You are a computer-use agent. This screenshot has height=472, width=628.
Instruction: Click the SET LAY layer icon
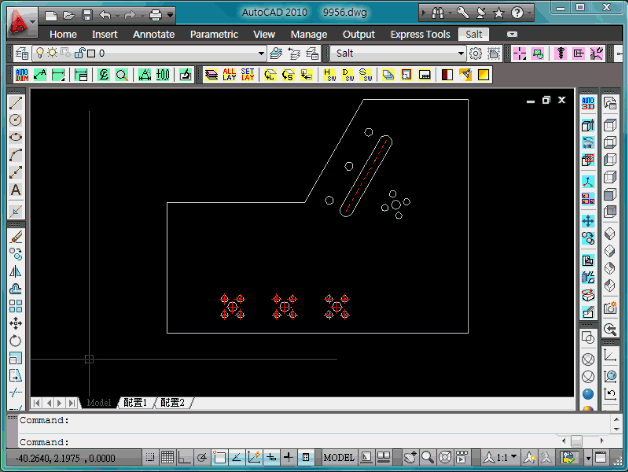click(x=248, y=75)
